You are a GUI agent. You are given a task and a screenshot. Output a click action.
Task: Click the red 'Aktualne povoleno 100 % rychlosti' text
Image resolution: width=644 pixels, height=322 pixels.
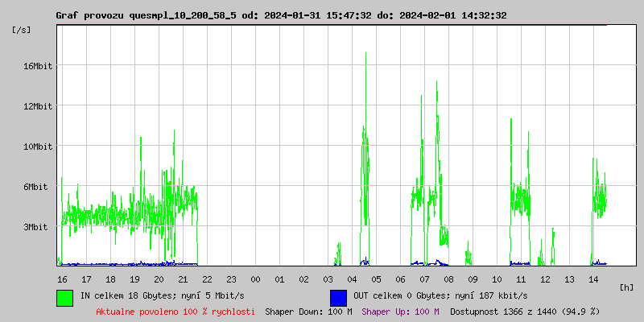pyautogui.click(x=175, y=311)
